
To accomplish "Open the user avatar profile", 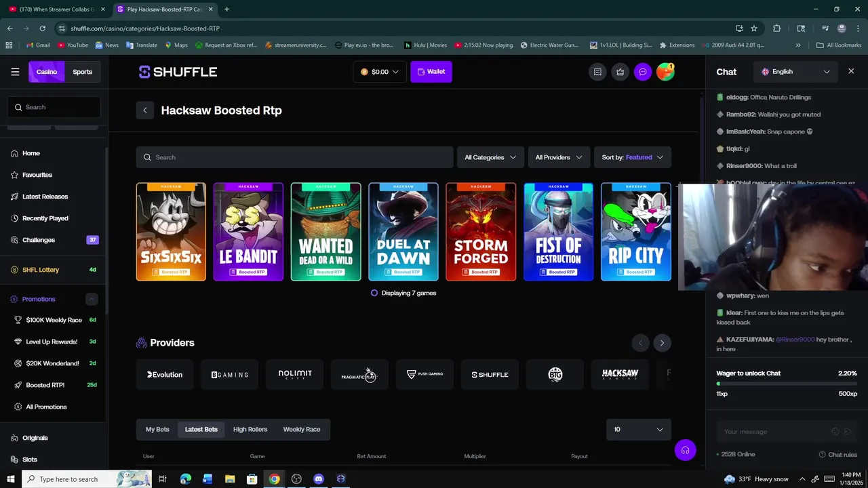I will pos(665,72).
